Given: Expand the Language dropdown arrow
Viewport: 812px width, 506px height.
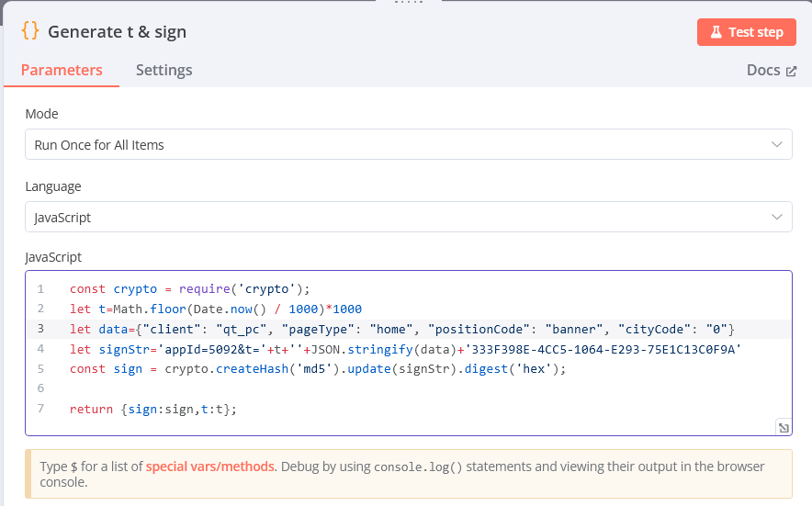Looking at the screenshot, I should (777, 218).
